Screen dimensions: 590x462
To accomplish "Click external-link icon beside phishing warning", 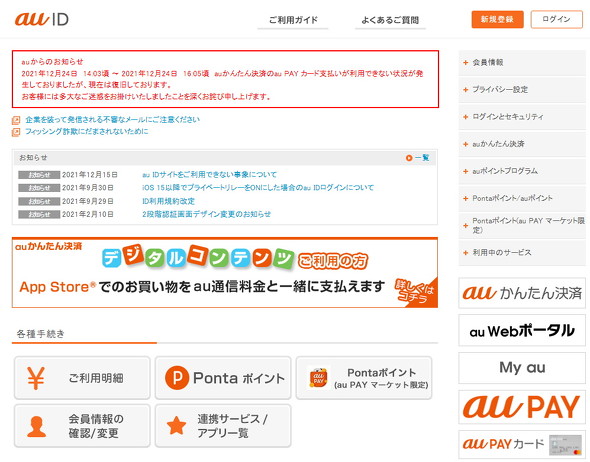I will [x=16, y=132].
